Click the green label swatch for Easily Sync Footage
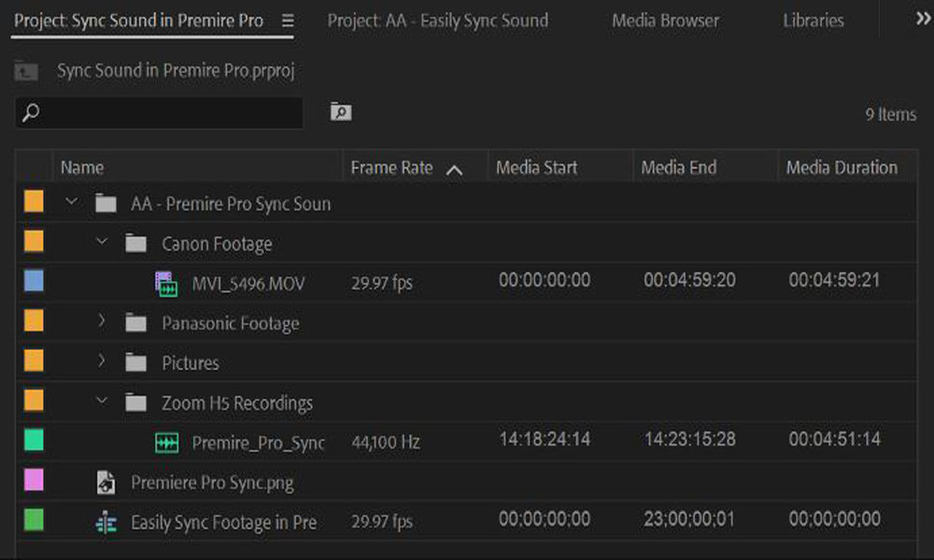Viewport: 934px width, 560px height. [34, 520]
